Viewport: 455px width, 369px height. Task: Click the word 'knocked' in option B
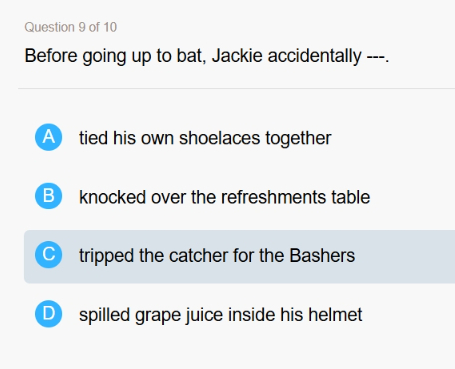112,197
